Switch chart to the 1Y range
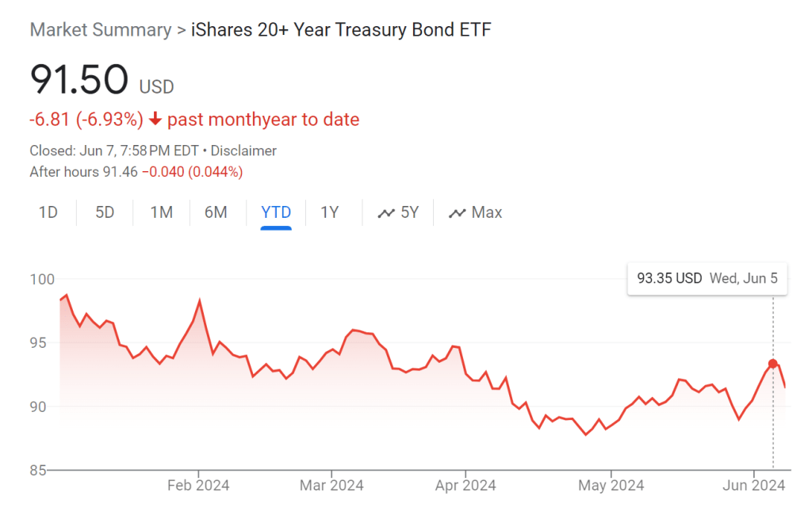Viewport: 812px width, 519px height. point(330,212)
